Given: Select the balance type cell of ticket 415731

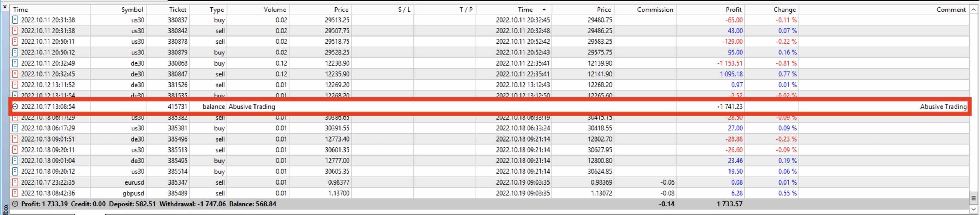Looking at the screenshot, I should point(213,106).
